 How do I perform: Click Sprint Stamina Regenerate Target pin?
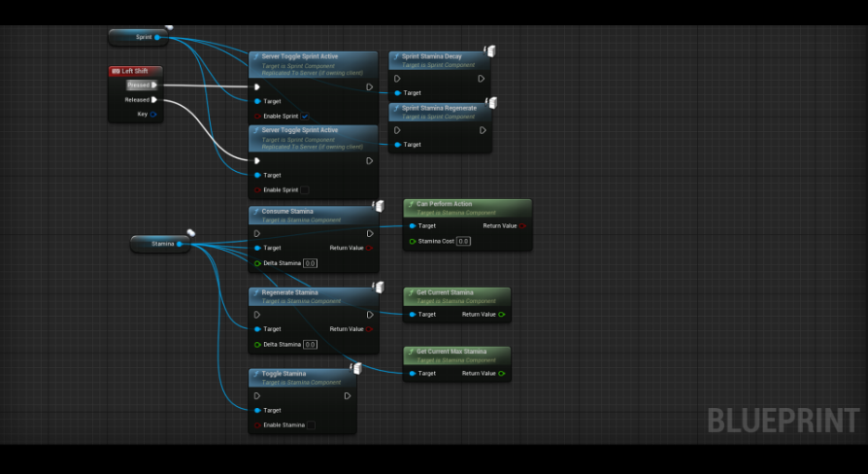397,145
